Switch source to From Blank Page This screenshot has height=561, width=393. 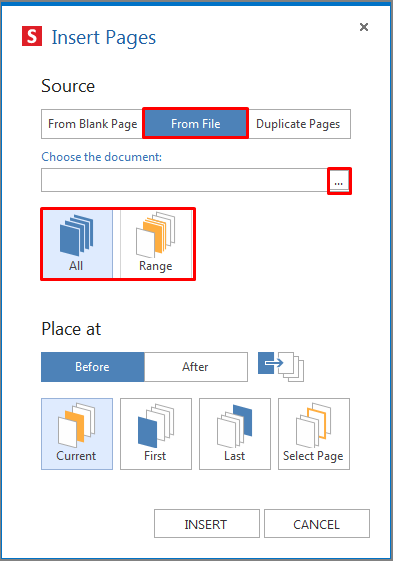point(92,124)
